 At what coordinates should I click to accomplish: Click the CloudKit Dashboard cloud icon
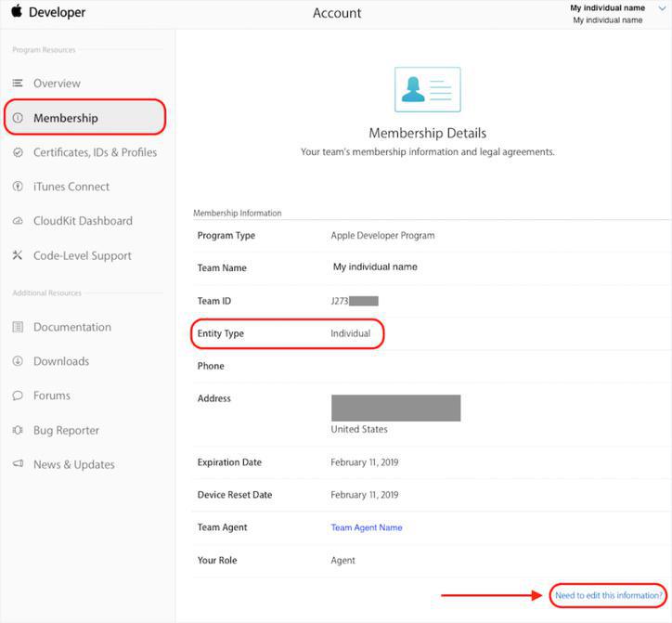click(x=18, y=221)
